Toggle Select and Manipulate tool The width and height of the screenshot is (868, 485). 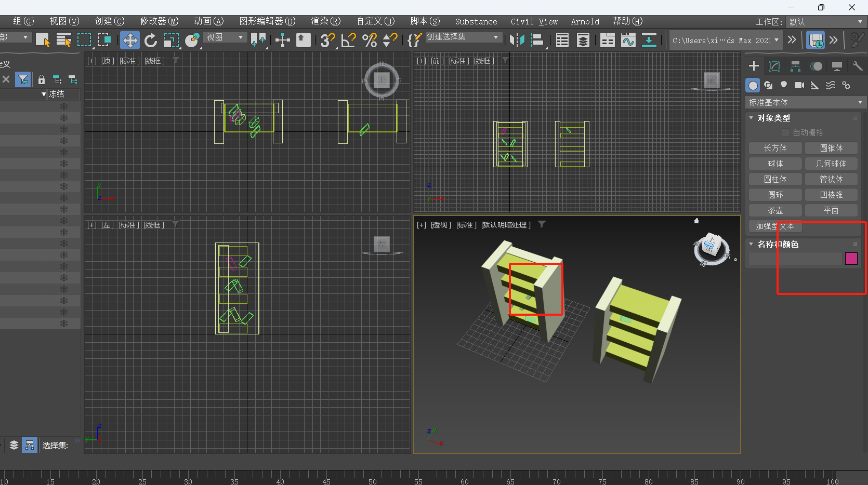(x=283, y=40)
